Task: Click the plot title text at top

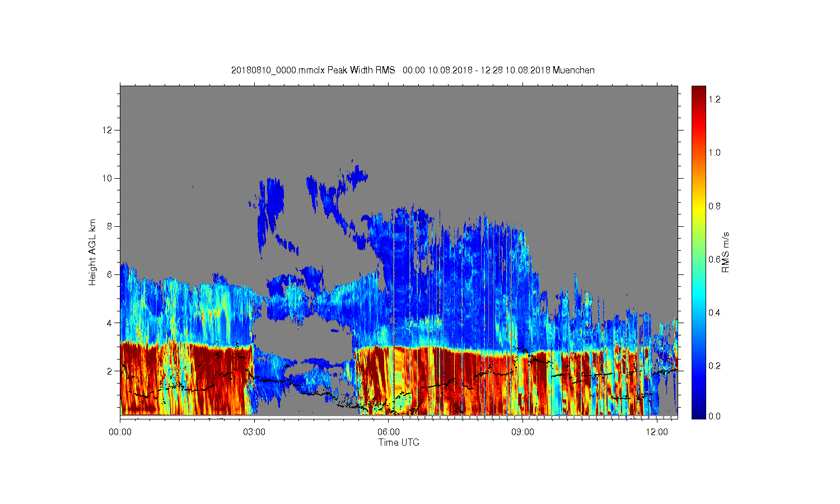Action: point(413,70)
